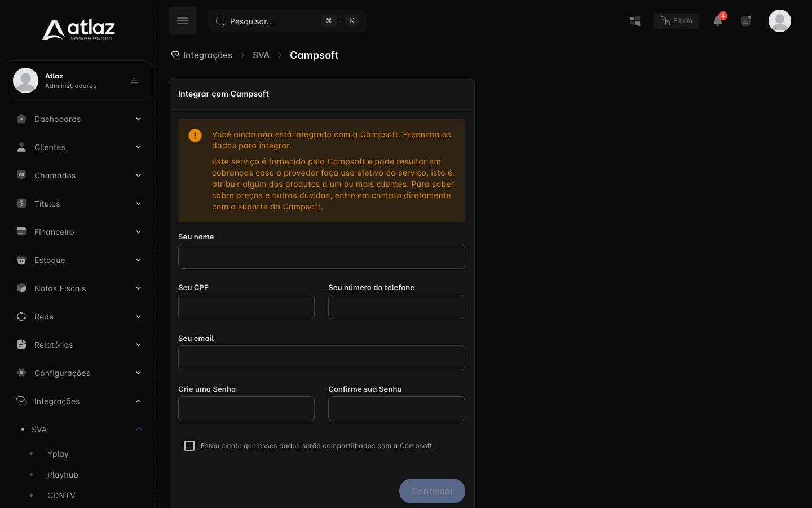Click the Windows-style apps icon in header
Image resolution: width=812 pixels, height=508 pixels.
[x=635, y=21]
